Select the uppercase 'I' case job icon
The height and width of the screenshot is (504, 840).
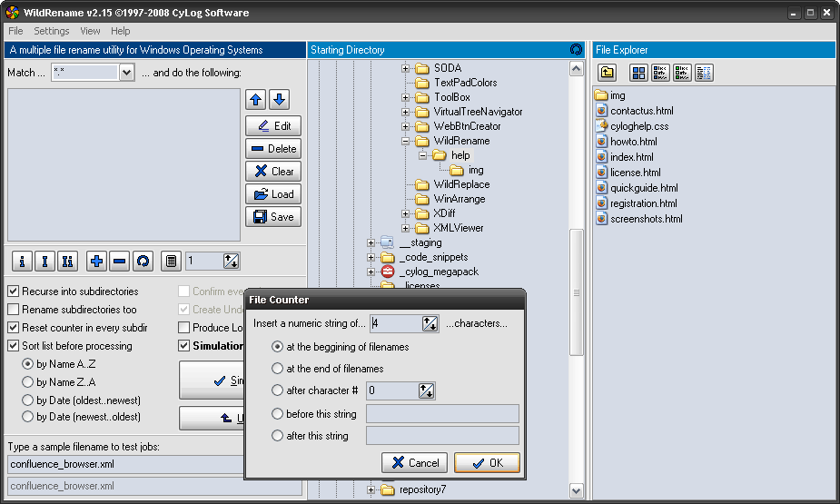tap(44, 262)
